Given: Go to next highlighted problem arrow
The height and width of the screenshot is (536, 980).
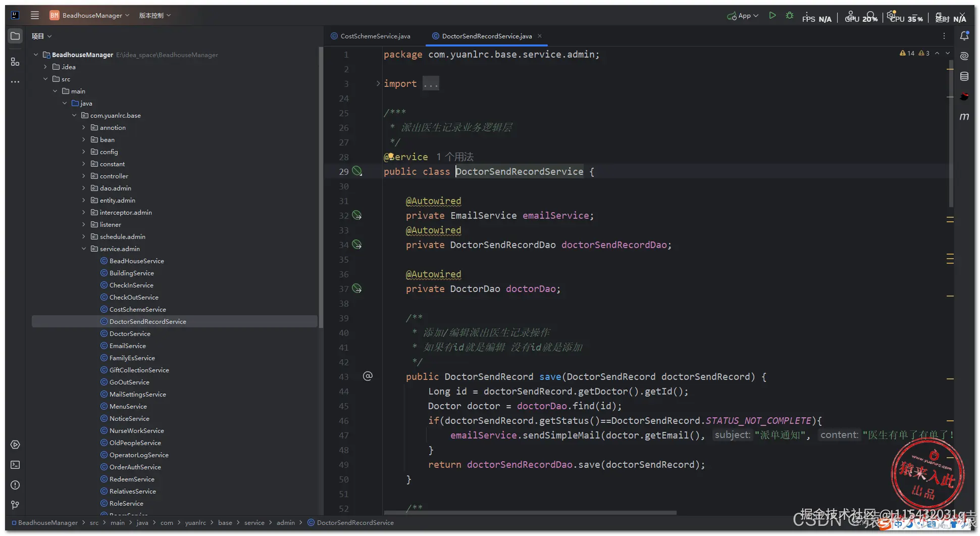Looking at the screenshot, I should pos(948,53).
